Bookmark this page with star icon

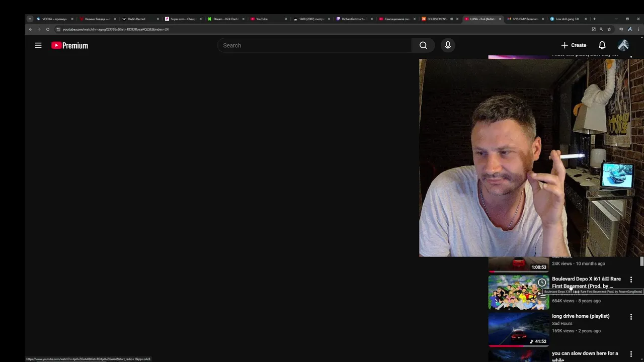tap(609, 29)
